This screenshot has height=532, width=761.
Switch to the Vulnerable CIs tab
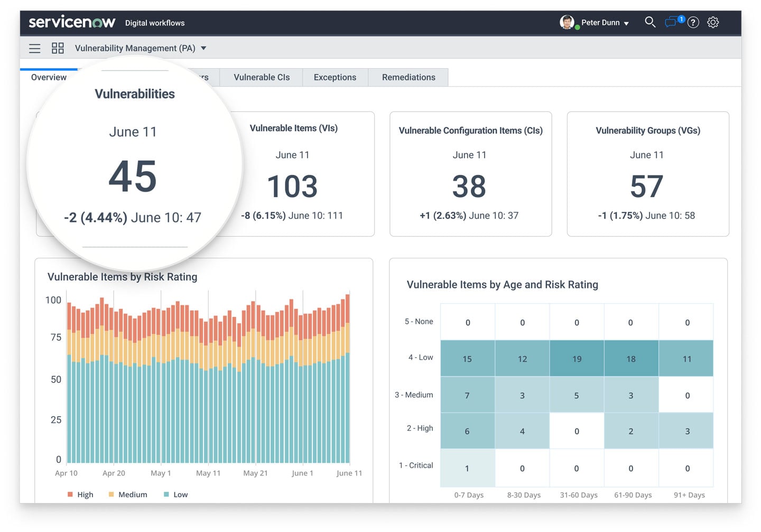tap(262, 77)
